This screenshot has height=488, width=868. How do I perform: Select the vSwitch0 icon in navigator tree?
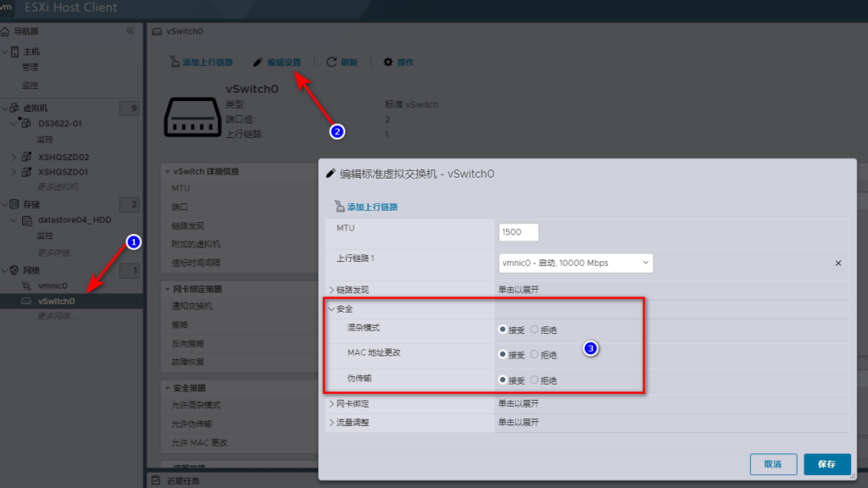(26, 301)
